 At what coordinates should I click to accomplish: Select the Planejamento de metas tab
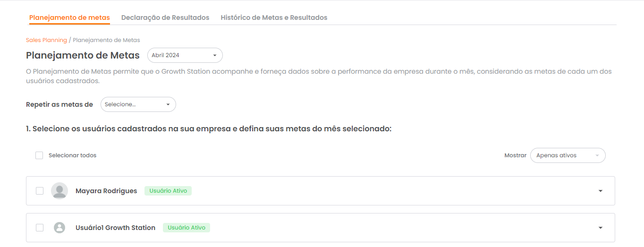(x=69, y=17)
